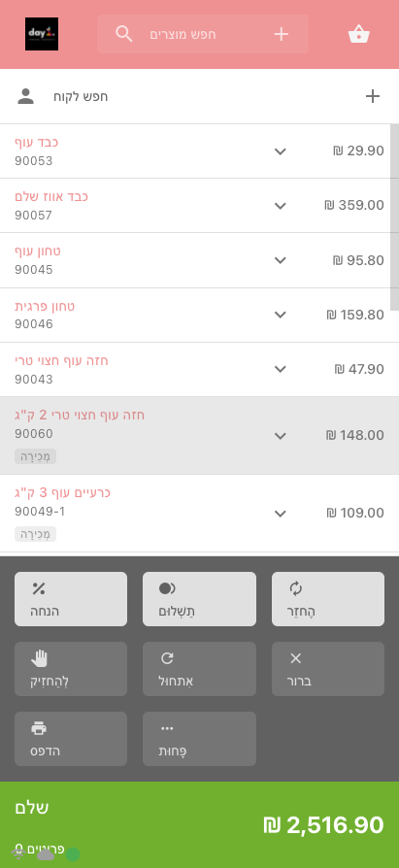Screen dimensions: 399x868
Task: Open the shopping basket icon
Action: [x=358, y=34]
